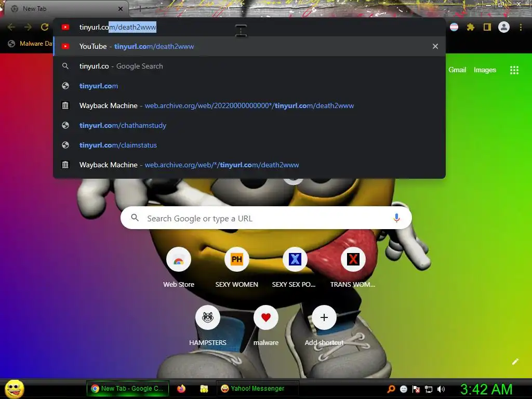Image resolution: width=532 pixels, height=399 pixels.
Task: Open the blue X shortcut tile
Action: [x=295, y=260]
